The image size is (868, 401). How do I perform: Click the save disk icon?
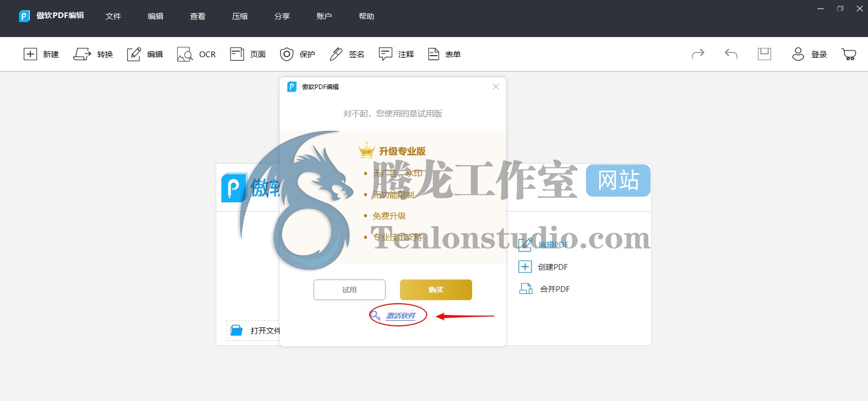pyautogui.click(x=765, y=54)
